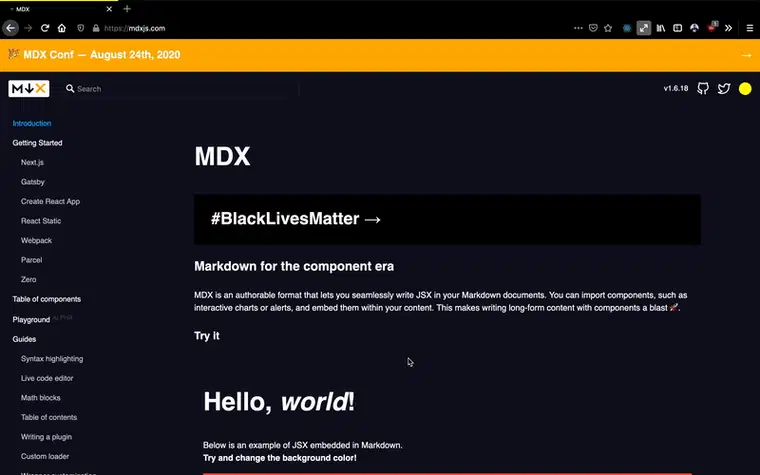This screenshot has width=760, height=475.
Task: Open the Playground page
Action: click(31, 319)
